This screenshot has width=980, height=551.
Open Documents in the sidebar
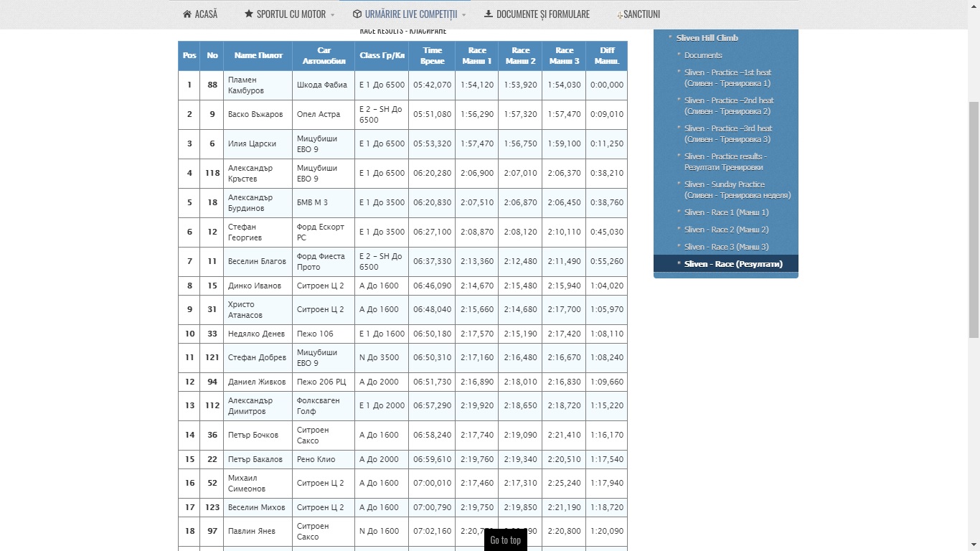point(703,55)
